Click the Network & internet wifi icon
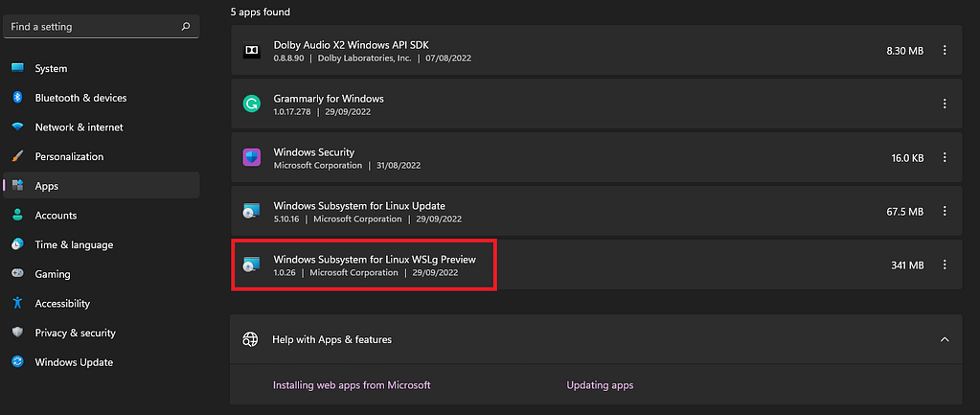The image size is (980, 415). (x=17, y=127)
